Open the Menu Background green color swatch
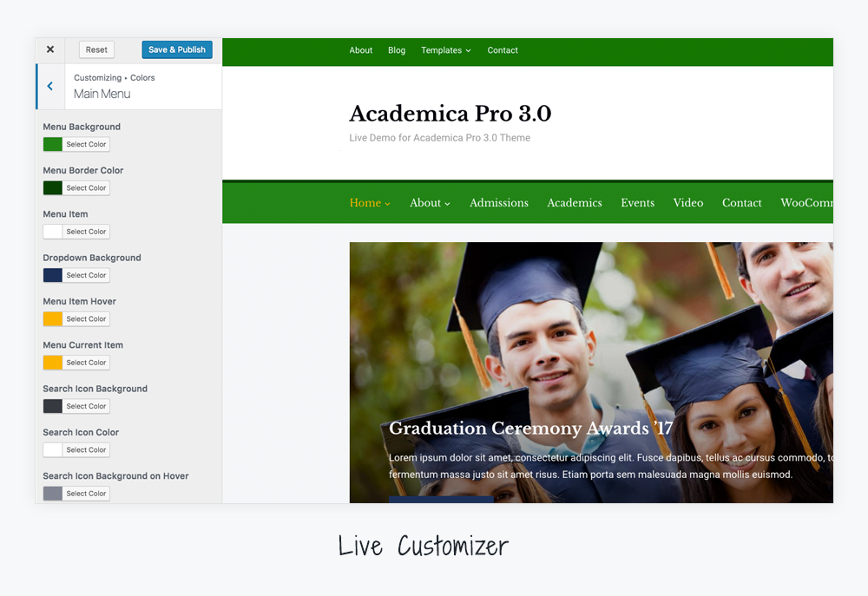 pyautogui.click(x=53, y=144)
